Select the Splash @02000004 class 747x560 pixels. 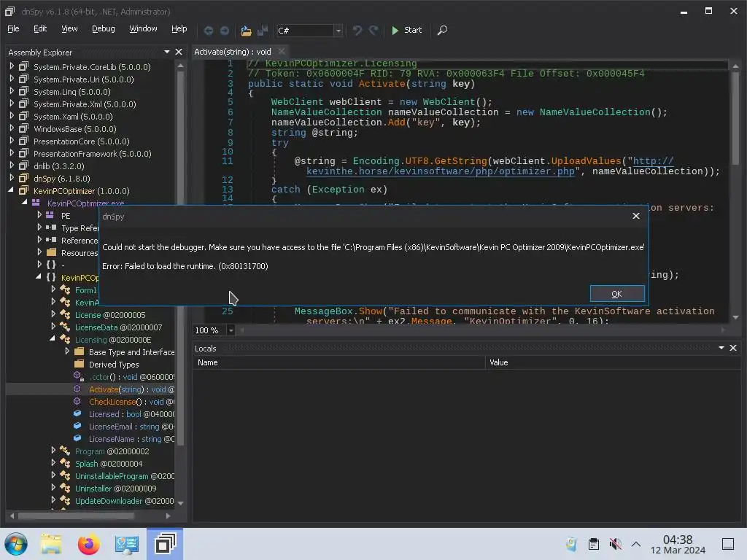point(109,463)
